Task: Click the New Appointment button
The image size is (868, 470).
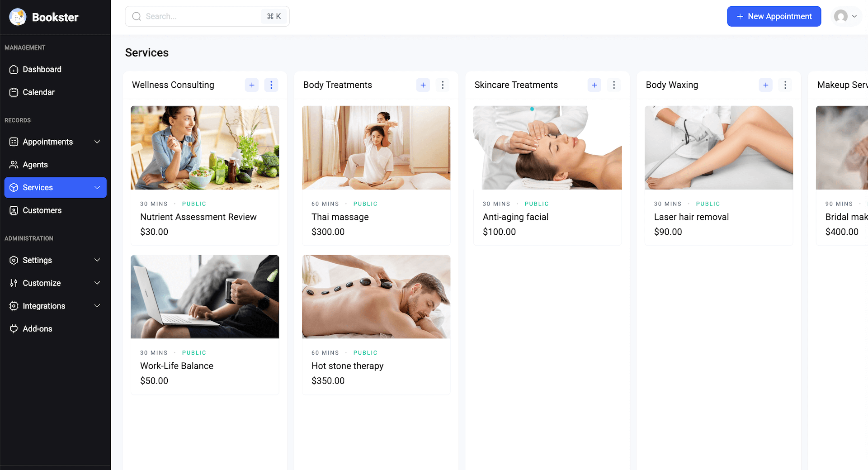Action: coord(774,17)
